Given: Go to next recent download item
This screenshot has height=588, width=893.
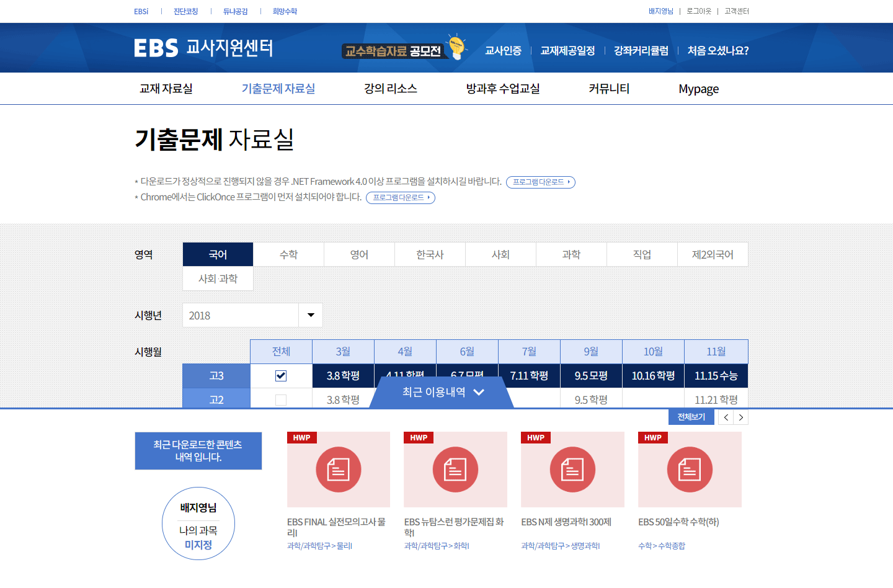Looking at the screenshot, I should [x=740, y=417].
